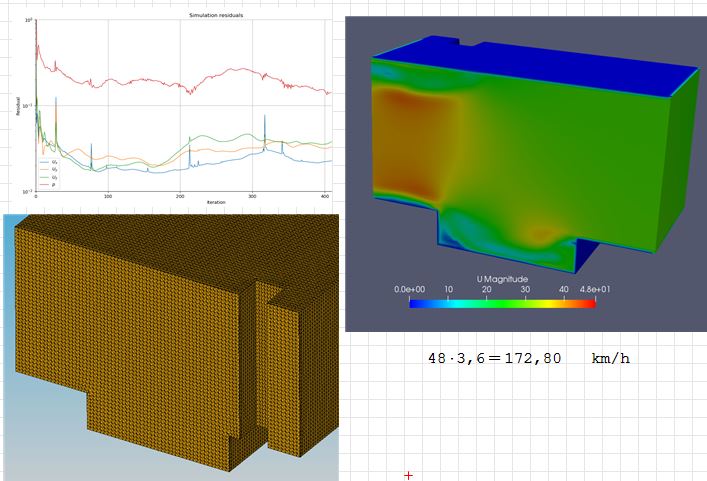Select the yellow mesh geometry image
Viewport: 707px width, 481px height.
point(171,348)
